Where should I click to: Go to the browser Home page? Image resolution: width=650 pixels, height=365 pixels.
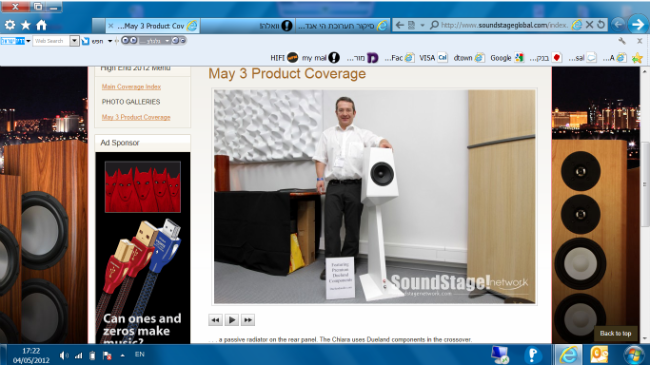41,25
